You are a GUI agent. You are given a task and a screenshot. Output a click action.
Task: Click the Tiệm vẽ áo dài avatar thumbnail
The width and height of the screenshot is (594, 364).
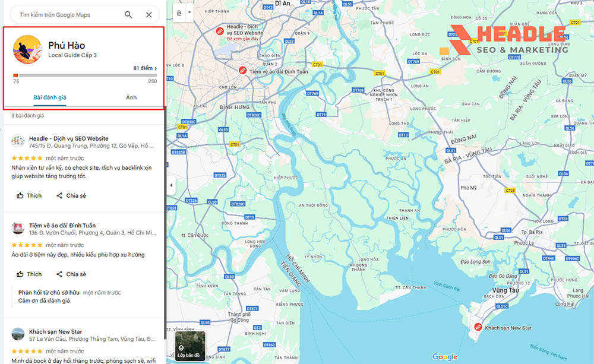(x=18, y=227)
